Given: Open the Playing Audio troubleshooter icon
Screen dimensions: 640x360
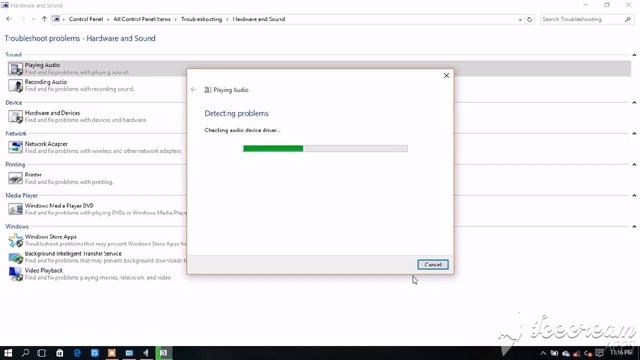Looking at the screenshot, I should tap(16, 69).
